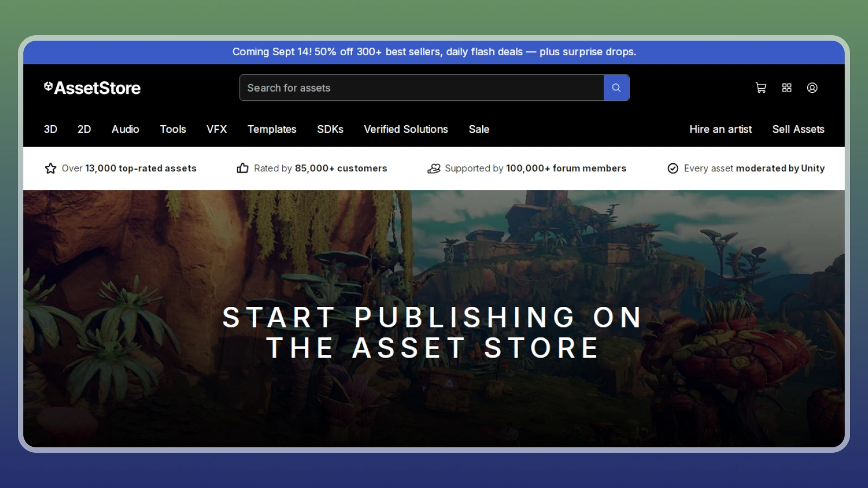Open the Sale page
The width and height of the screenshot is (868, 488).
coord(479,129)
